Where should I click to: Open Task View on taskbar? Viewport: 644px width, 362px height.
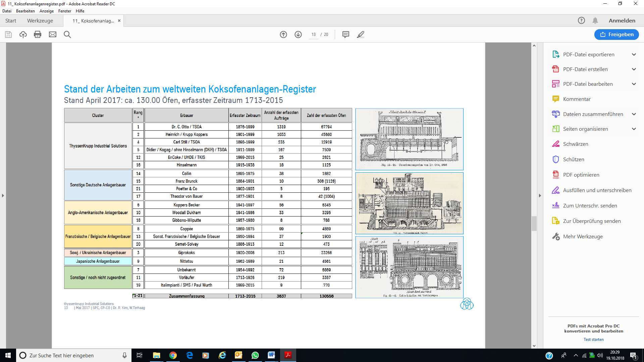tap(140, 355)
